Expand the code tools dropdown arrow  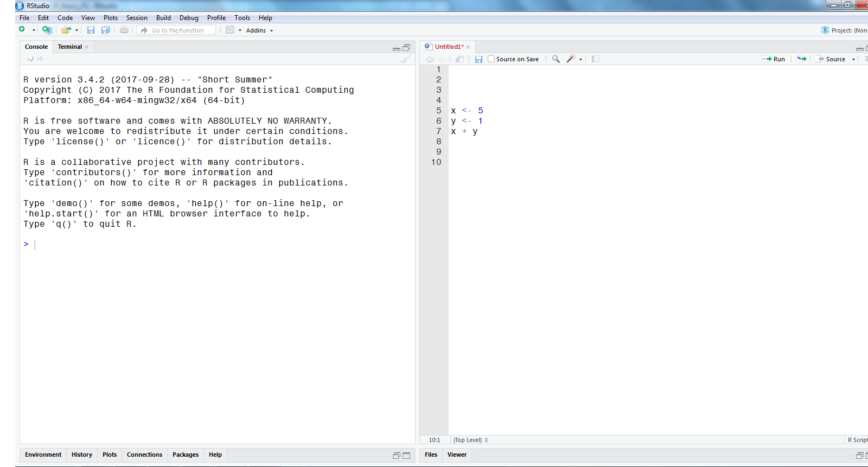[581, 60]
